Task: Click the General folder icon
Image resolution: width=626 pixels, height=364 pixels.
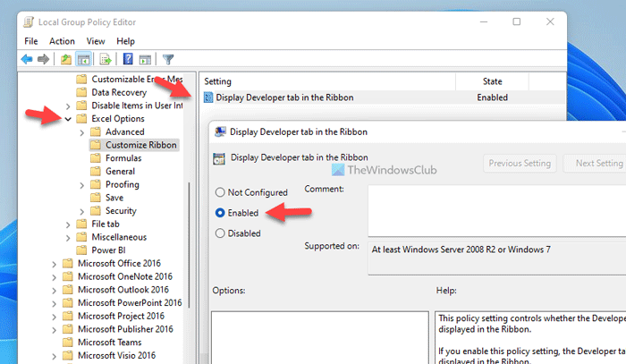Action: pyautogui.click(x=96, y=171)
